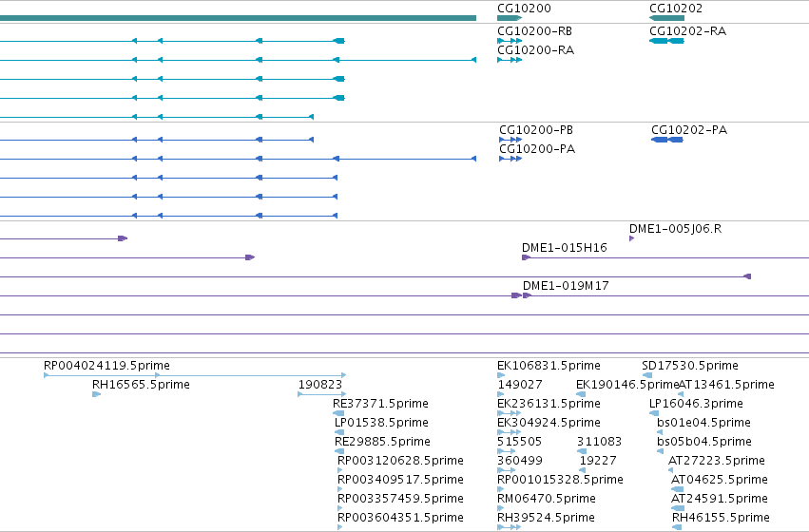The height and width of the screenshot is (532, 809).
Task: Click EST label EK304924.5prime
Action: tap(549, 423)
